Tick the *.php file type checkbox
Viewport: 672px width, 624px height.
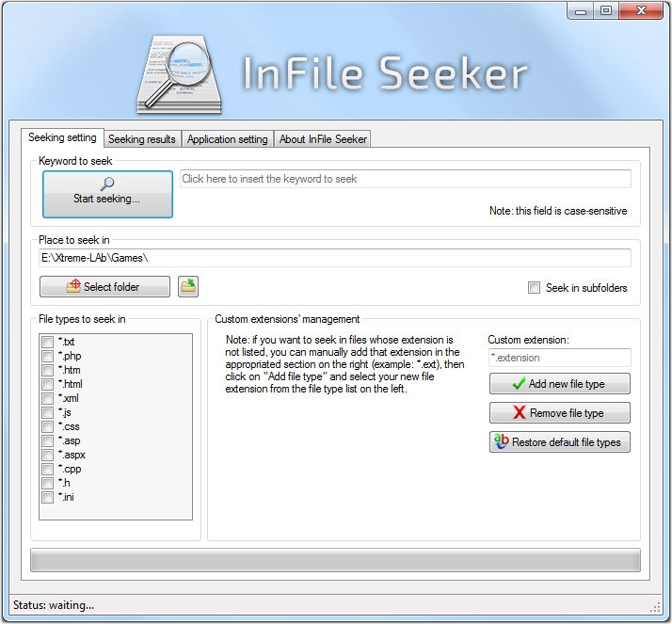47,356
